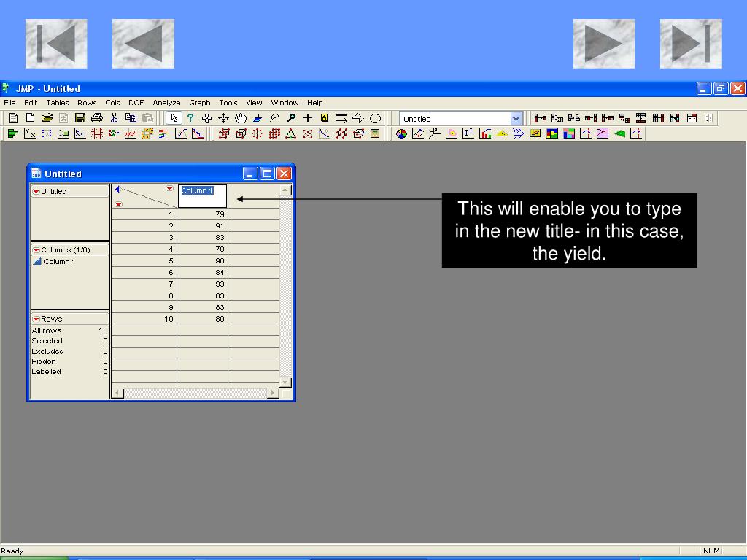Screen dimensions: 747x560
Task: Click the 'Labelled' rows entry
Action: [69, 371]
